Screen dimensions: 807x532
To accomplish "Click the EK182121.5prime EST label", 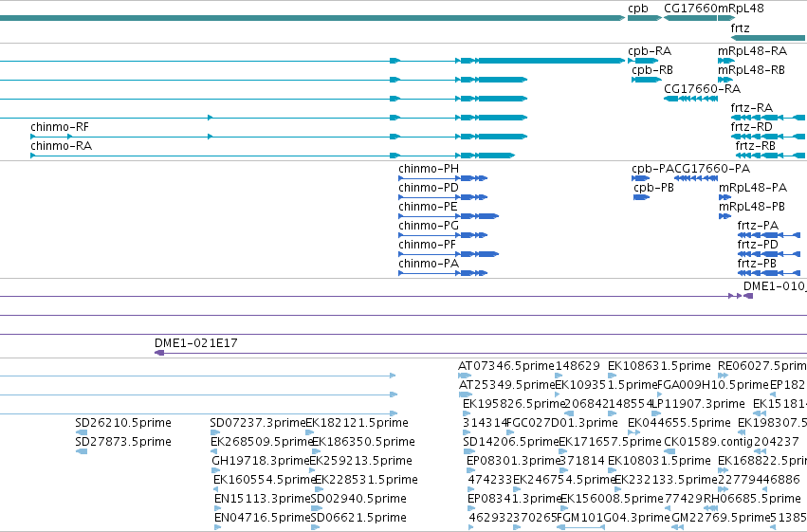I will [358, 423].
